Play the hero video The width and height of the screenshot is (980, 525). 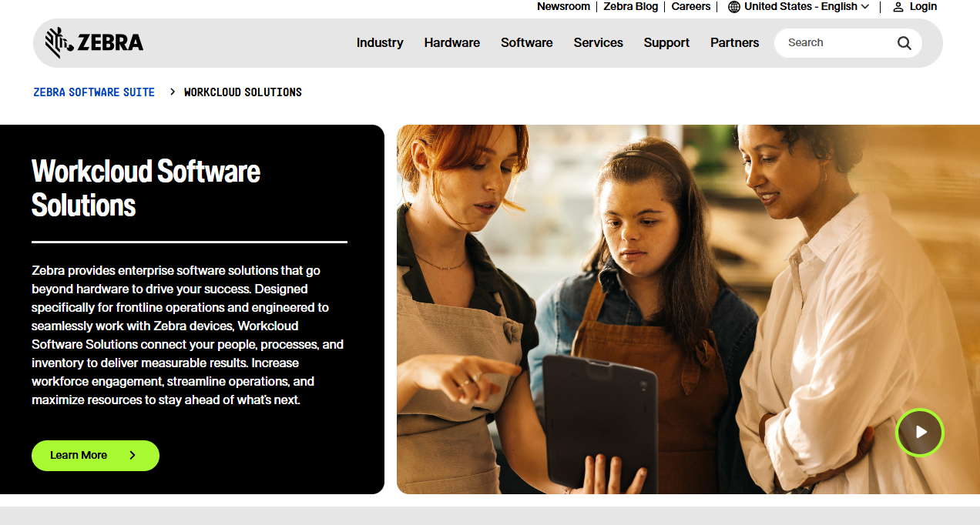click(920, 432)
